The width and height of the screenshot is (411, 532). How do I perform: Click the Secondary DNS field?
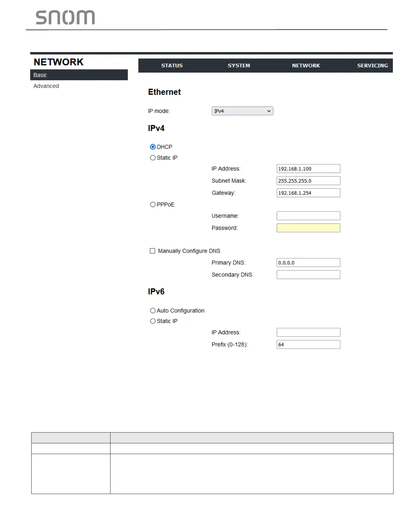coord(308,275)
